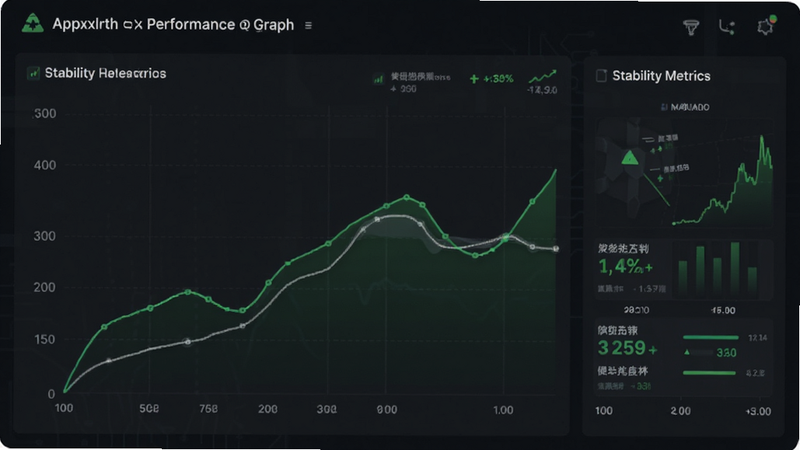Click the top progress bar labeled 12.14
Image resolution: width=800 pixels, height=450 pixels.
click(711, 337)
